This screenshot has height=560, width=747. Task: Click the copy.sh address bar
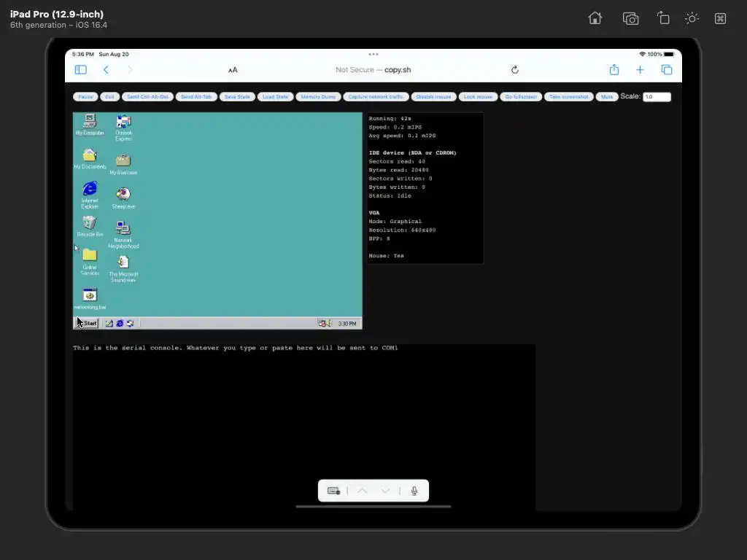(x=373, y=70)
